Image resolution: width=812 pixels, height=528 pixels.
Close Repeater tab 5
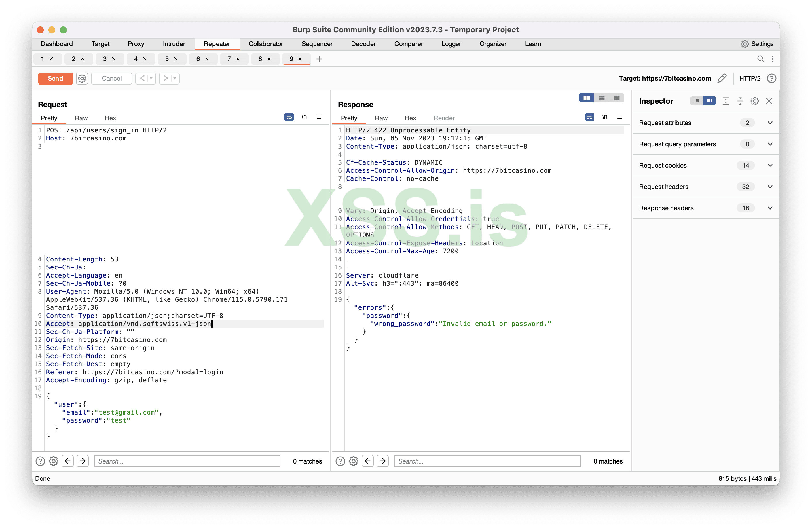click(x=176, y=59)
